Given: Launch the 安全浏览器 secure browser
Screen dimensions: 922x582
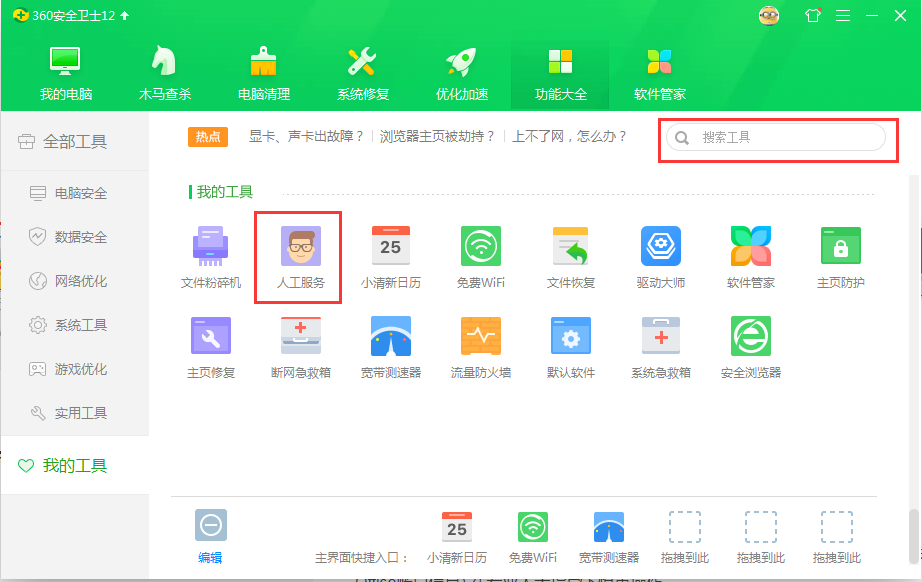Looking at the screenshot, I should point(750,347).
